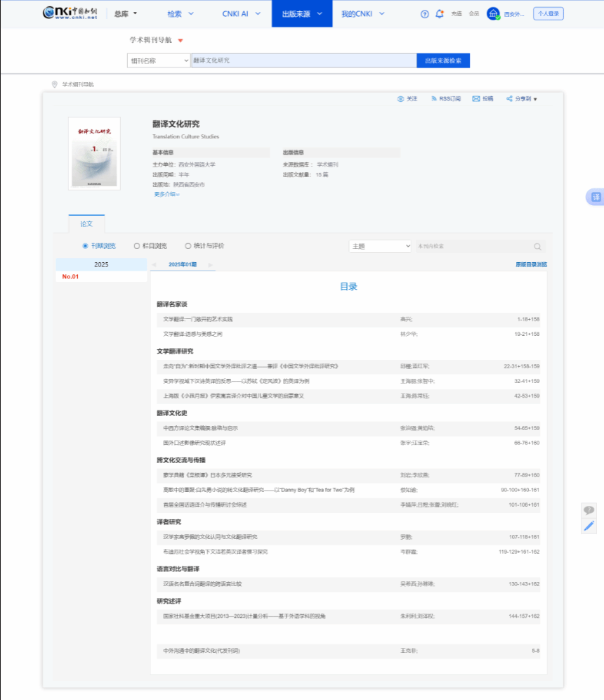Image resolution: width=604 pixels, height=700 pixels.
Task: Open article 上海版《小孩月报》伊索寓言译介
Action: click(x=233, y=396)
